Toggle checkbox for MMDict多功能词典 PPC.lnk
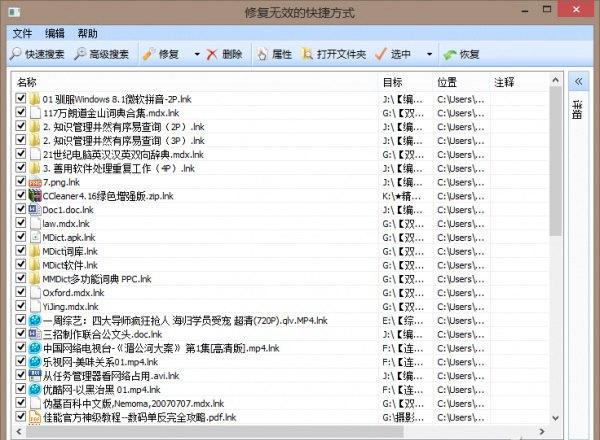This screenshot has height=440, width=600. coord(21,278)
